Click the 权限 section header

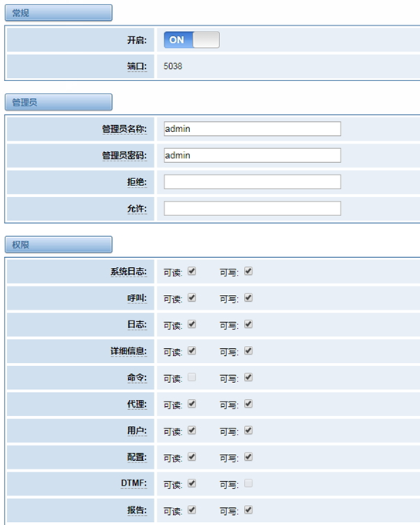59,245
